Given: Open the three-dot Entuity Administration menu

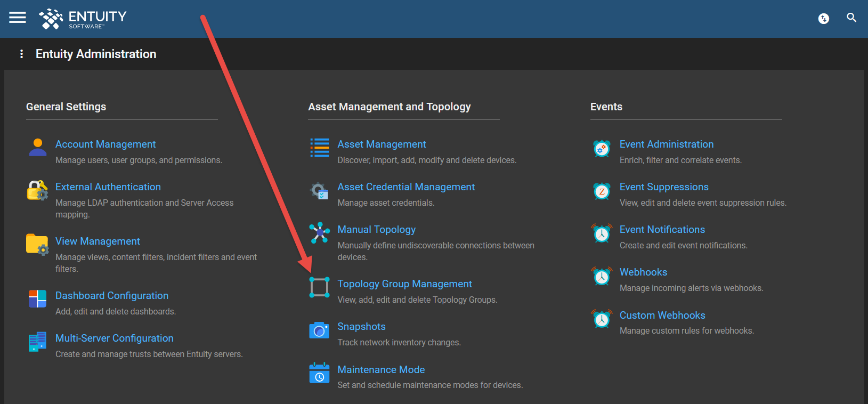Looking at the screenshot, I should tap(21, 54).
